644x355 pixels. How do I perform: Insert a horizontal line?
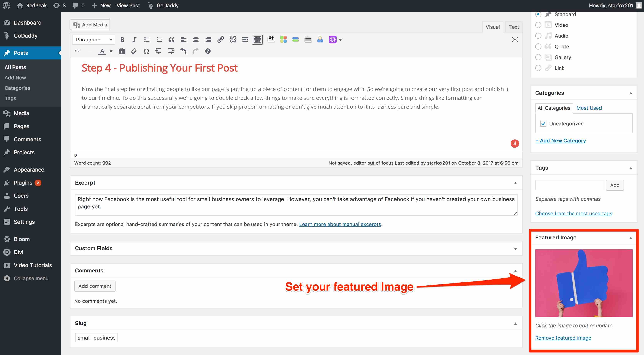[x=90, y=51]
